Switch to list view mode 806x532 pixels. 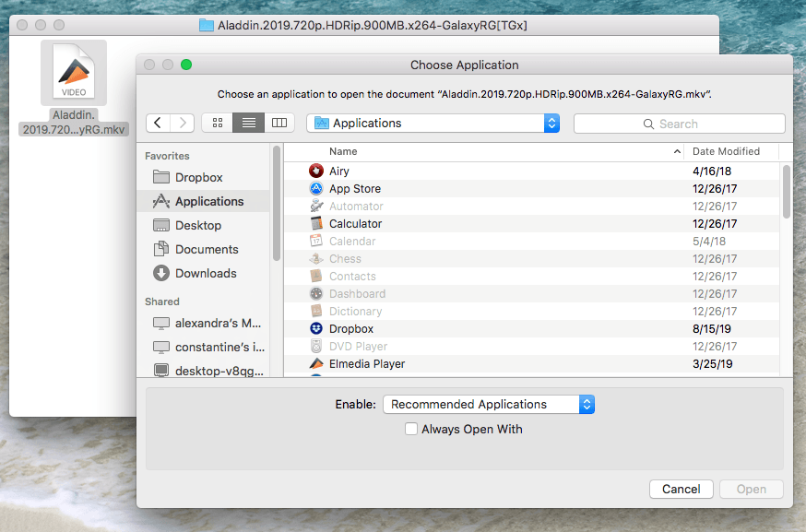[248, 123]
